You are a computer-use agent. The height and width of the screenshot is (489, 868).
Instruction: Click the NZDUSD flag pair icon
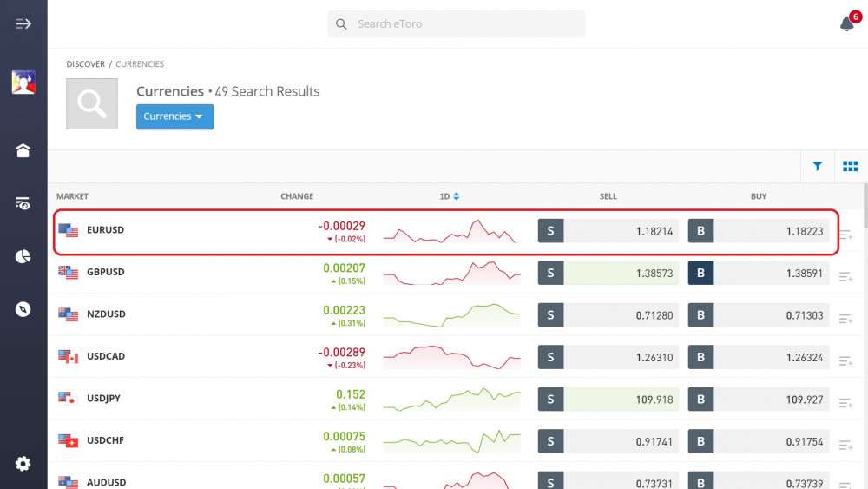(x=68, y=314)
